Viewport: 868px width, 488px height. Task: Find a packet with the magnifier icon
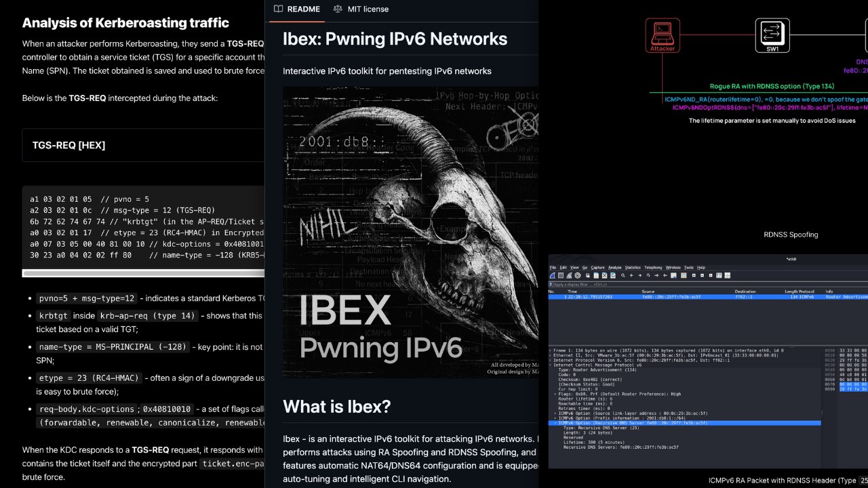click(x=623, y=275)
